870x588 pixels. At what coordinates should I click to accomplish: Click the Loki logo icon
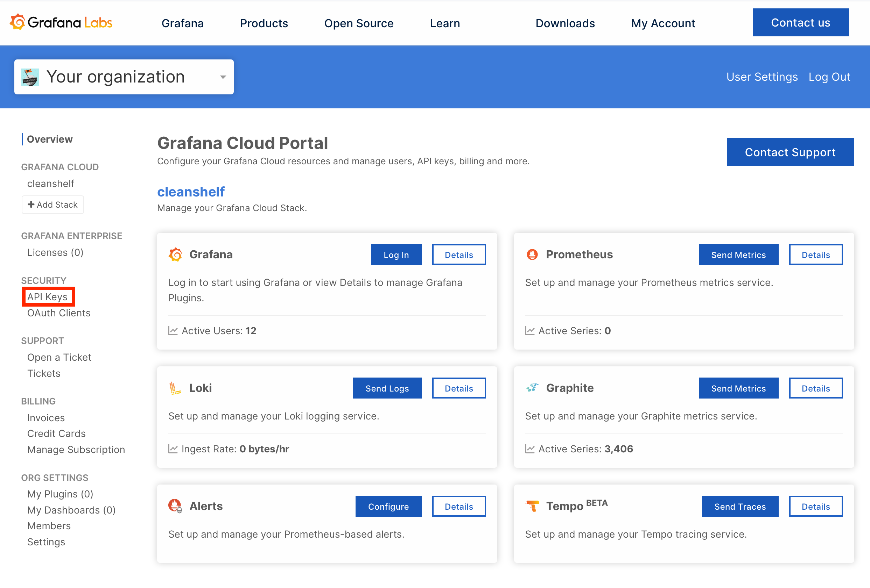click(175, 388)
